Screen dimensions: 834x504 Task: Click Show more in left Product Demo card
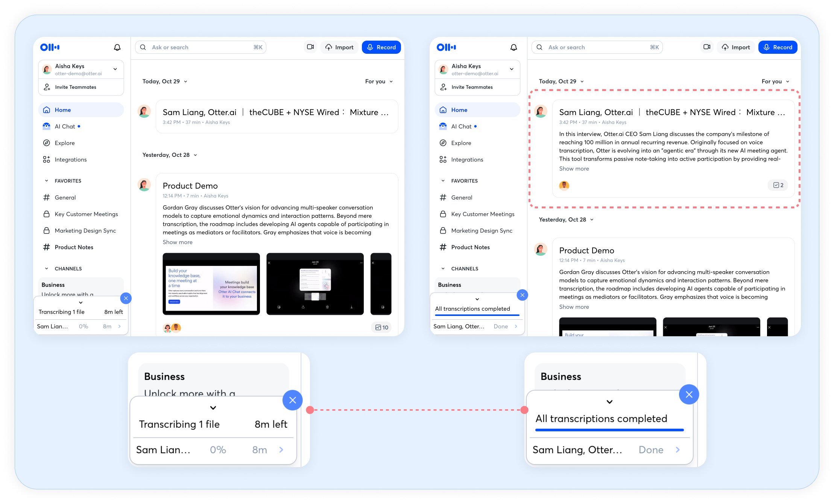pyautogui.click(x=178, y=242)
